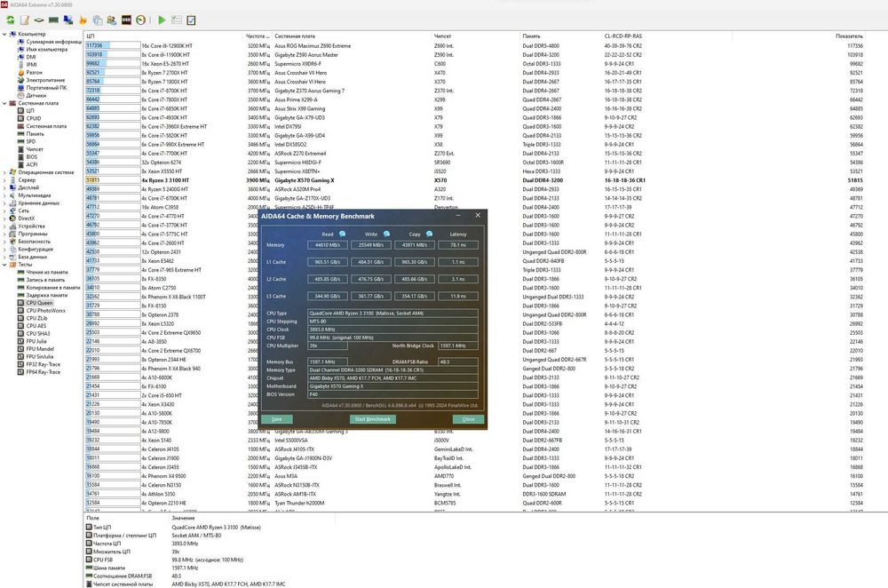Screen dimensions: 888x588
Task: Select the 32x Opteron 6274 row
Action: click(474, 163)
